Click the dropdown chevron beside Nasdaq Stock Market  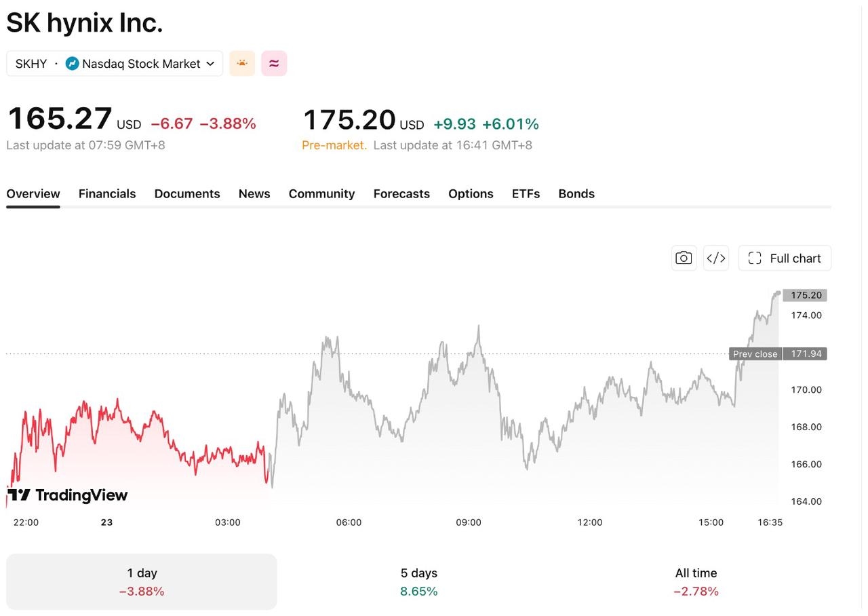click(x=210, y=63)
